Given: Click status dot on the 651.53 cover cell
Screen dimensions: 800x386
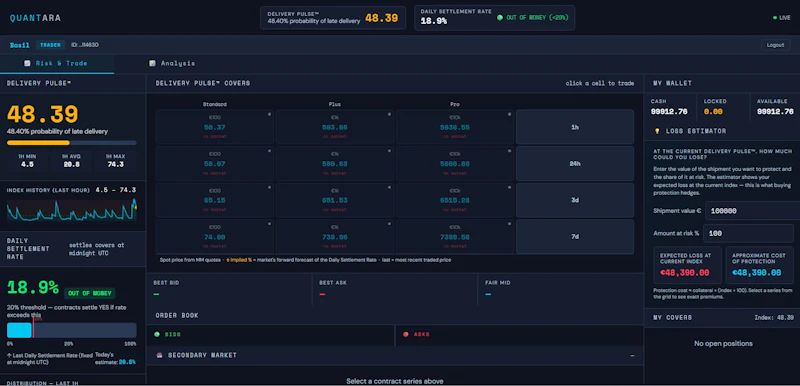Looking at the screenshot, I should click(389, 187).
